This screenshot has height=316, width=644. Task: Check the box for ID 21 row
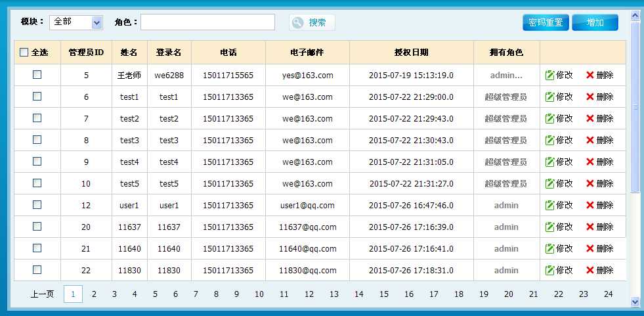pos(37,248)
